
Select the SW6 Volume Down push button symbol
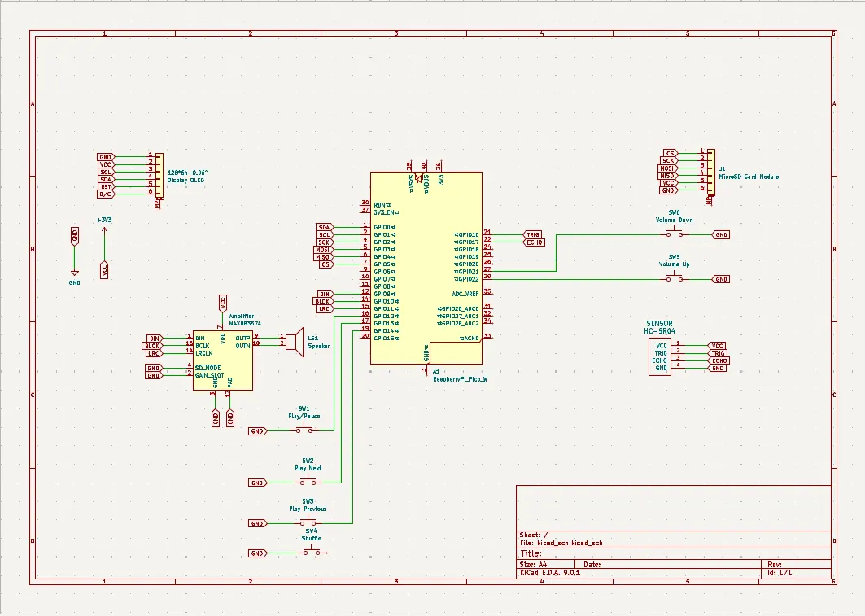674,234
